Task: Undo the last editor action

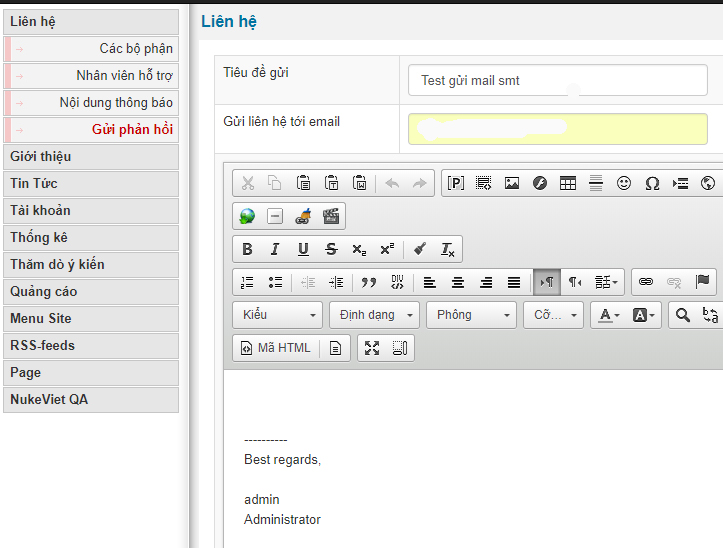Action: pyautogui.click(x=392, y=183)
